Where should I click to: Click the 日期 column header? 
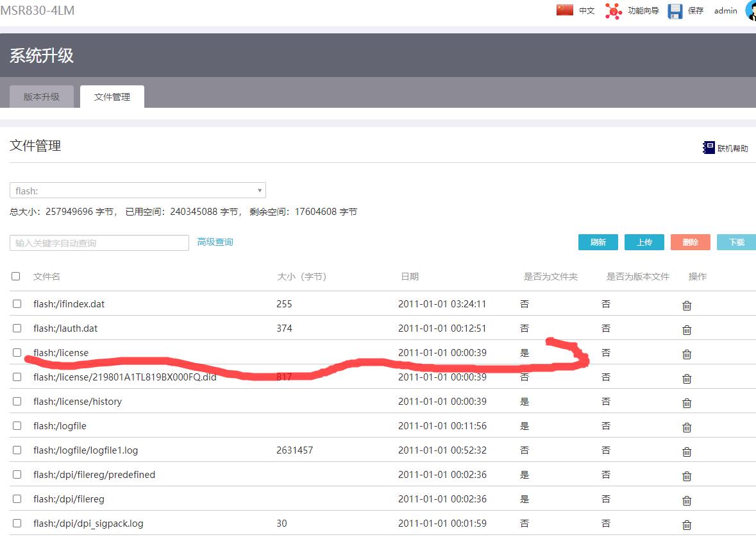[x=410, y=277]
